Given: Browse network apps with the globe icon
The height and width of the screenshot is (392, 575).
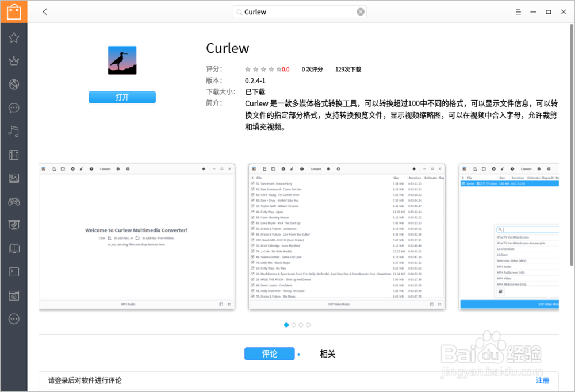Looking at the screenshot, I should 14,84.
